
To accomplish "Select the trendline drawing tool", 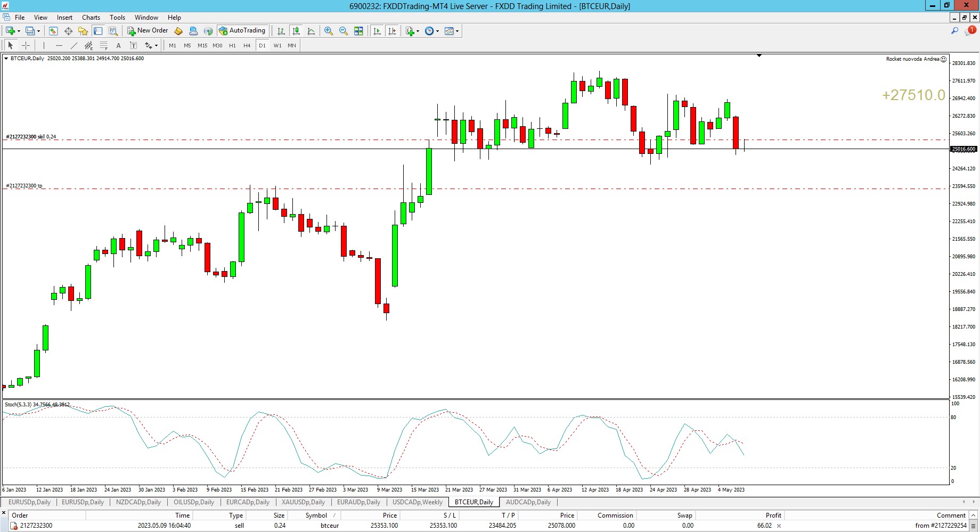I will (x=74, y=45).
